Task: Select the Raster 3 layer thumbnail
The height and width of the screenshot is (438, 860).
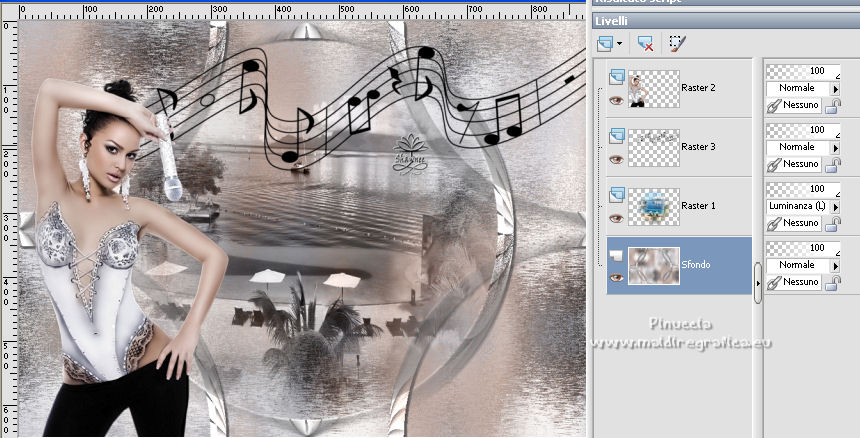Action: [654, 147]
